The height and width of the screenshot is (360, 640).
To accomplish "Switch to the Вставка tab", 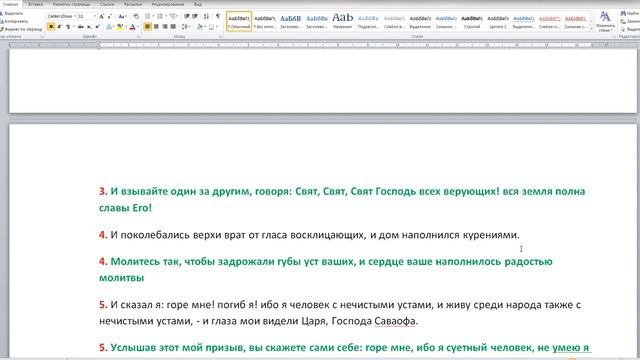I will [x=36, y=4].
